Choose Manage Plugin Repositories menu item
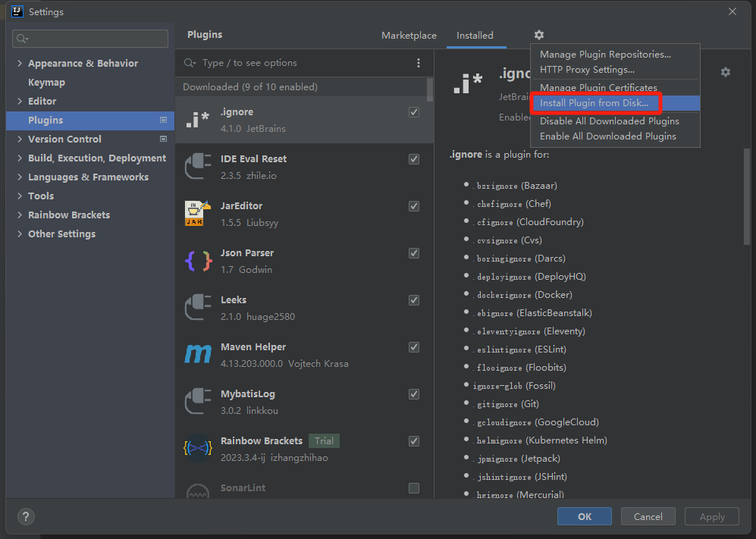756x539 pixels. pyautogui.click(x=615, y=55)
